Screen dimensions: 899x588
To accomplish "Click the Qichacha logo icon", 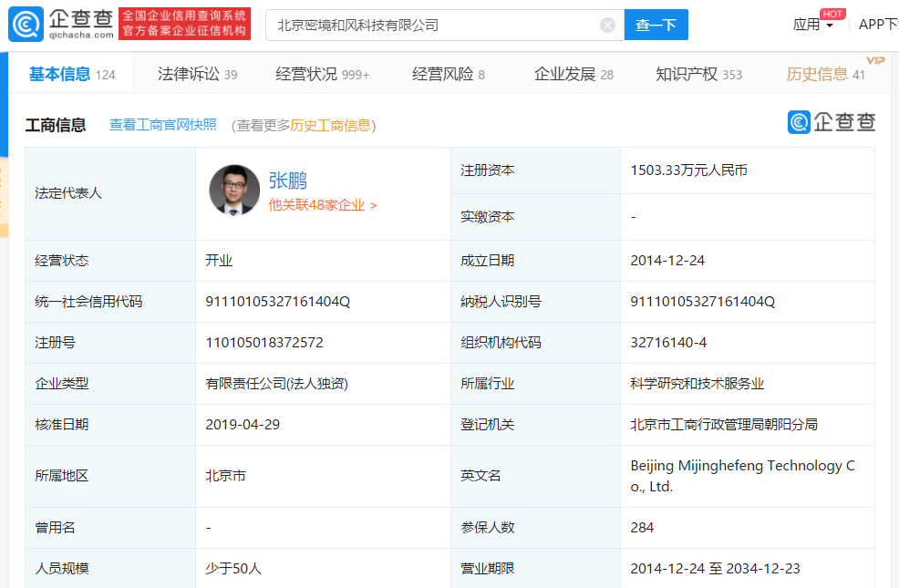I will [x=26, y=24].
